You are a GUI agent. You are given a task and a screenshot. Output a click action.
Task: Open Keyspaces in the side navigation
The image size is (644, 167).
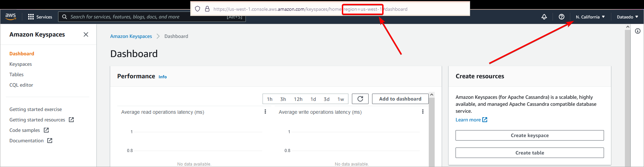[x=21, y=64]
